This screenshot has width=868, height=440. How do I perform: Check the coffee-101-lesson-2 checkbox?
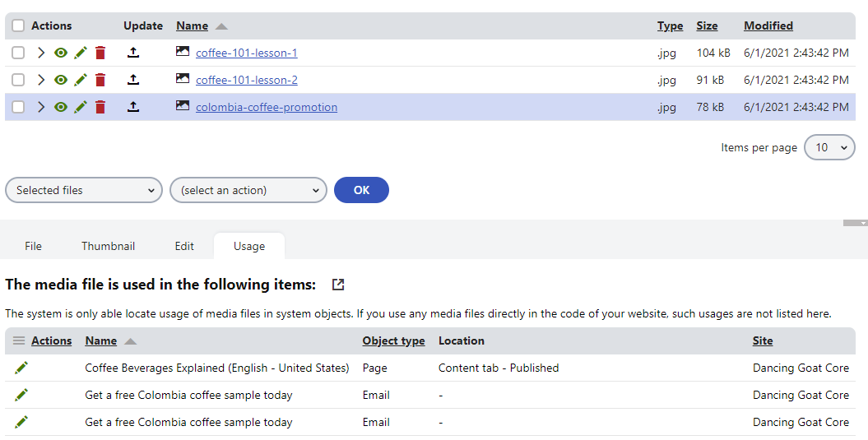pyautogui.click(x=18, y=81)
